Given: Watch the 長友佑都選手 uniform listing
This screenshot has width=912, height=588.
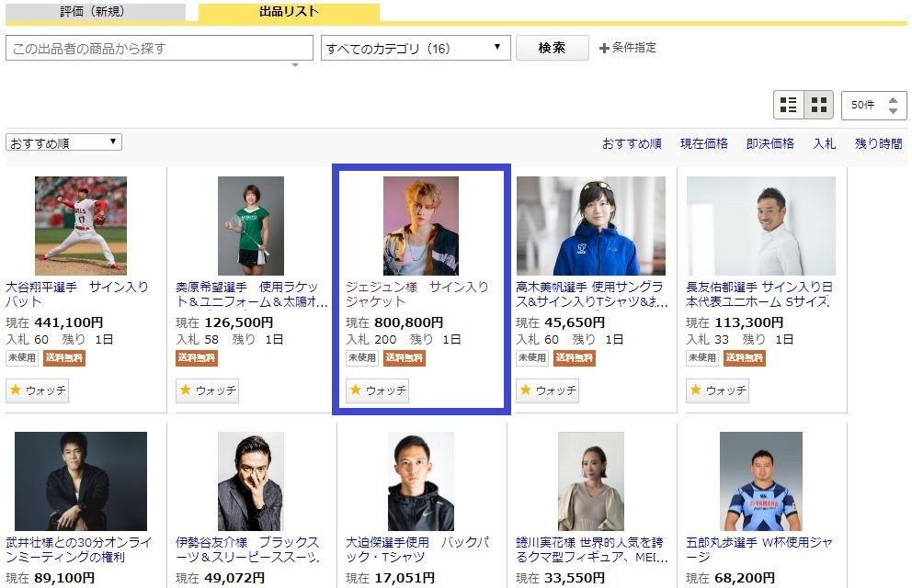Looking at the screenshot, I should click(717, 390).
